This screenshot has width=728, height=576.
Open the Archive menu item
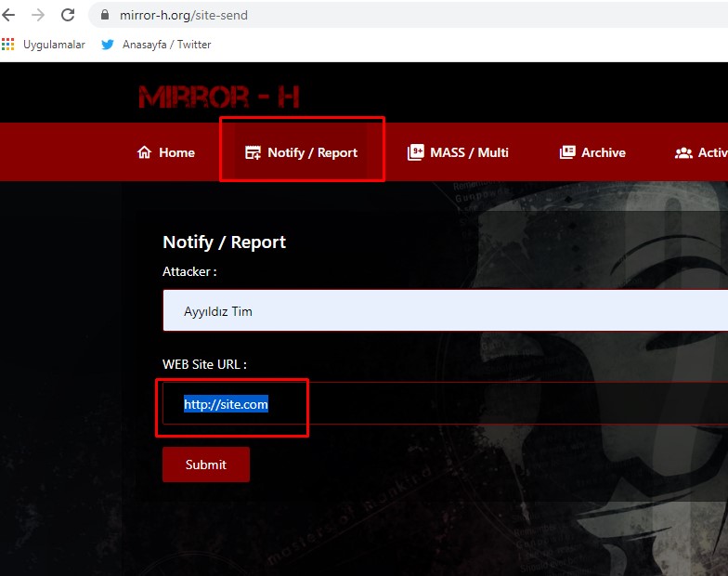tap(604, 152)
